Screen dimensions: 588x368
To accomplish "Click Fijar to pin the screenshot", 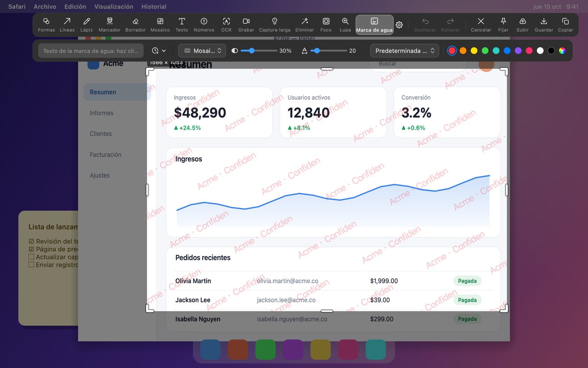I will click(x=503, y=25).
